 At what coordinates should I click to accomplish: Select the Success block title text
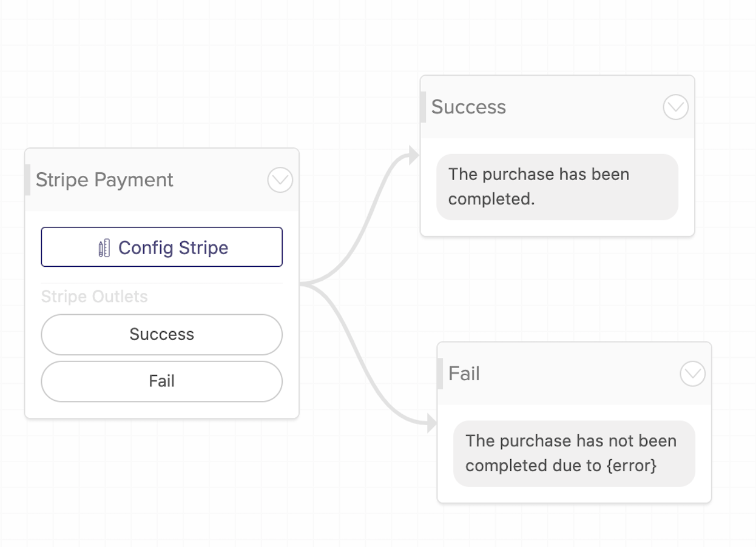pos(468,107)
